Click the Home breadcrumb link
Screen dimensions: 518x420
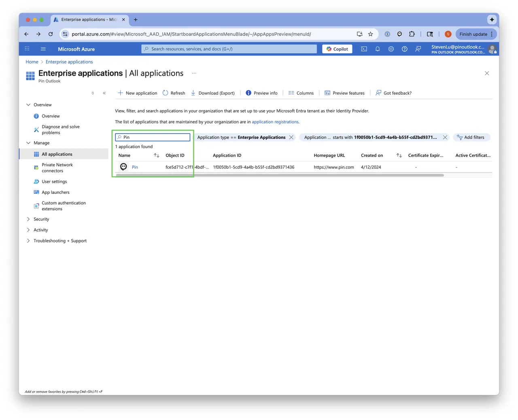[32, 62]
